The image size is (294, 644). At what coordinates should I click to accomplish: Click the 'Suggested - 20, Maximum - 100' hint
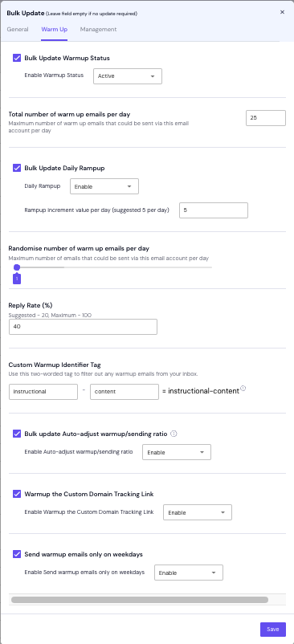coord(50,316)
